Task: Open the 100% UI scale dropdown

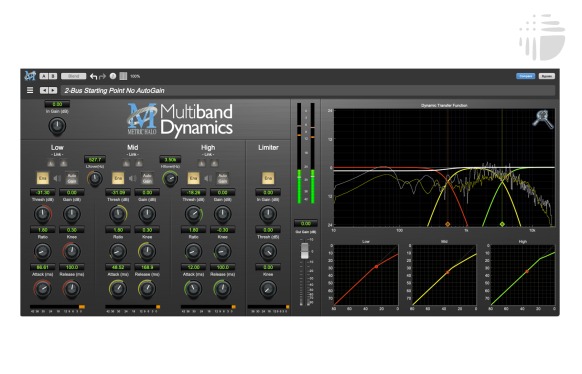Action: [x=135, y=76]
